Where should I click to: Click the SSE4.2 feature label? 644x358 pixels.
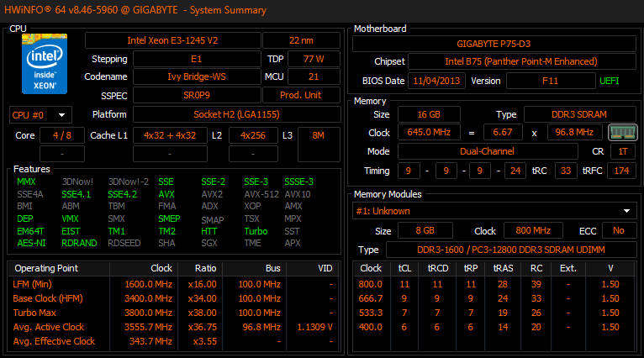pos(122,194)
